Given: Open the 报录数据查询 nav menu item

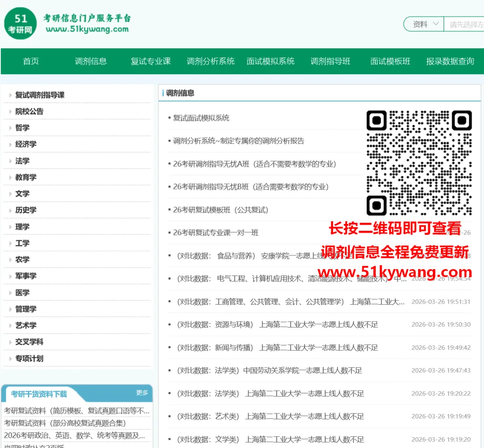Looking at the screenshot, I should [450, 61].
